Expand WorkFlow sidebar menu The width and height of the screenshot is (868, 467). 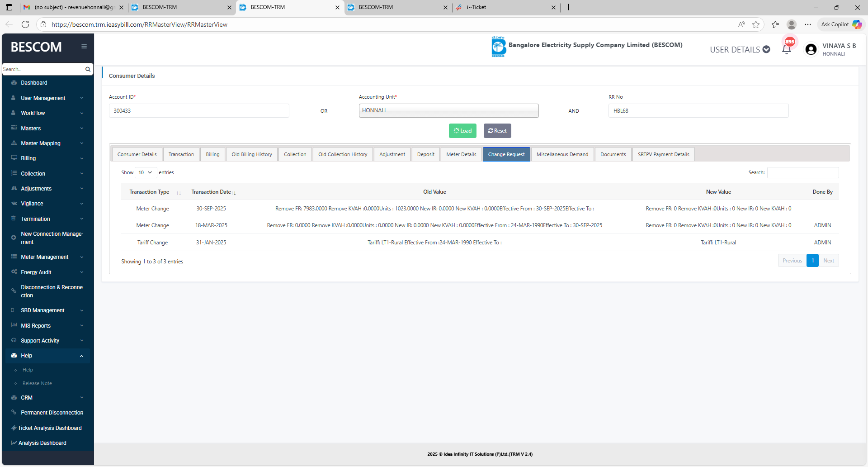47,113
